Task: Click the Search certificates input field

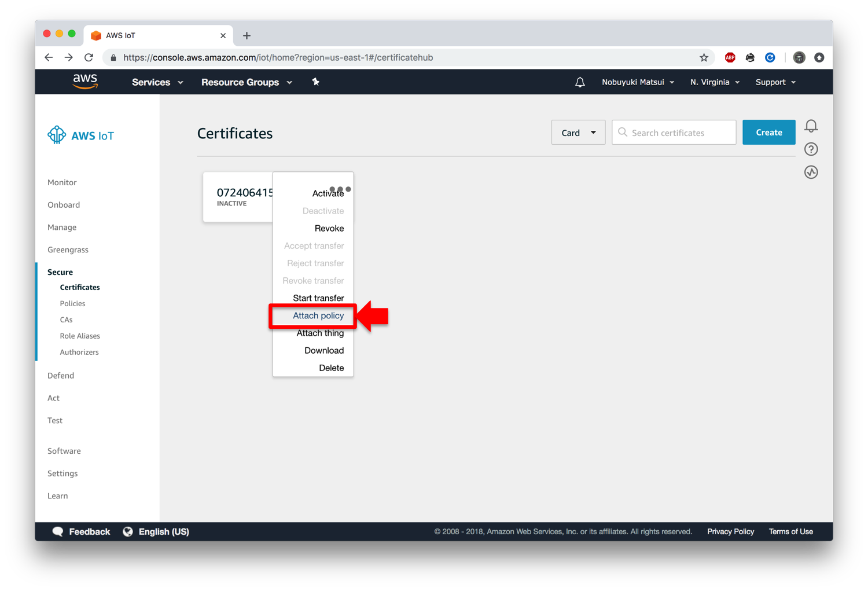Action: pos(673,132)
